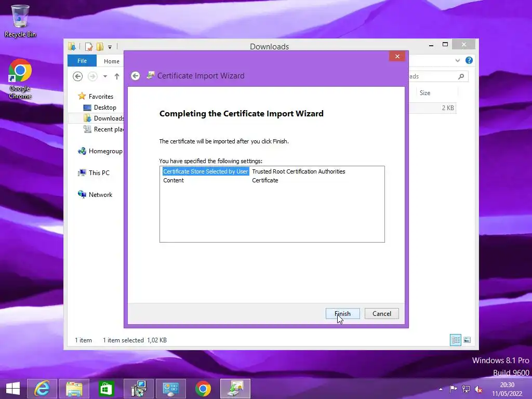Click the 2 KB file size cell

447,108
